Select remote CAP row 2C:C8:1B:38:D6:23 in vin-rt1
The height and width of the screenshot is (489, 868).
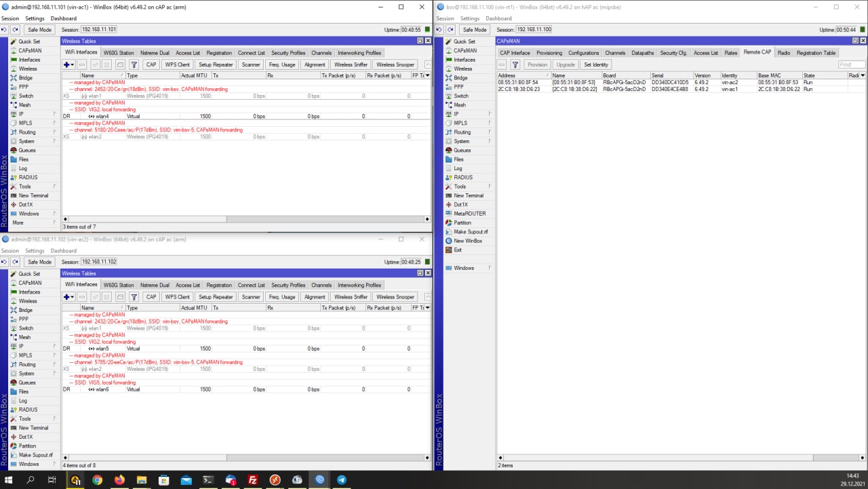click(x=682, y=90)
